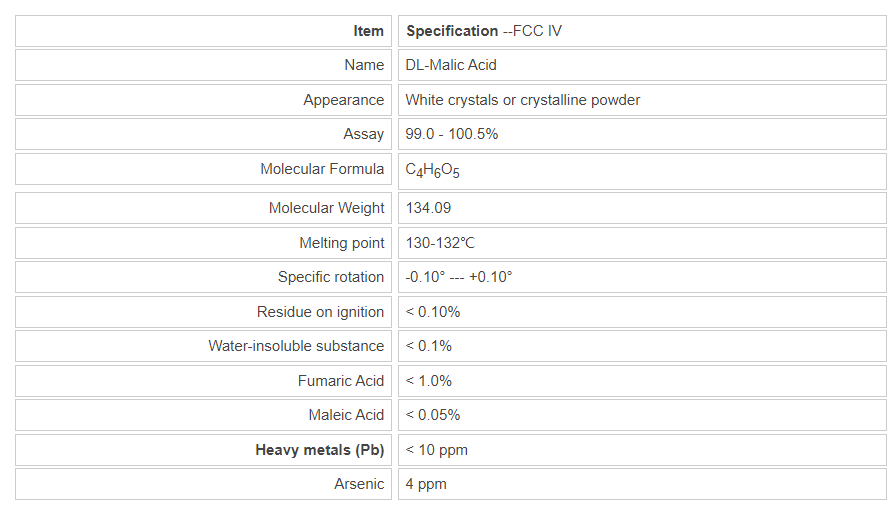Click the "Appearance" row label

point(343,100)
